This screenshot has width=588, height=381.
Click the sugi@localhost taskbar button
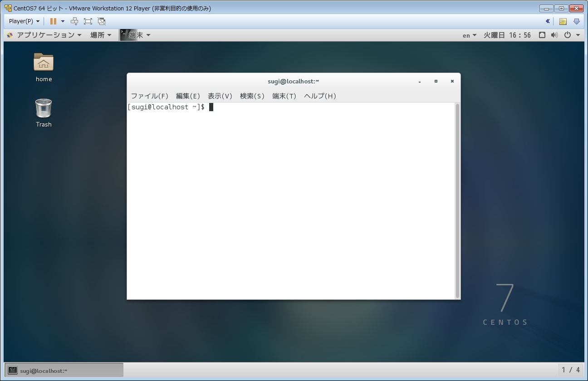pos(64,370)
